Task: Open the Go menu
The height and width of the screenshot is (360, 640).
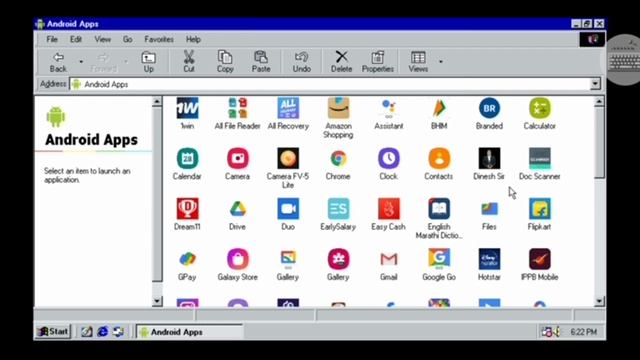Action: click(128, 40)
